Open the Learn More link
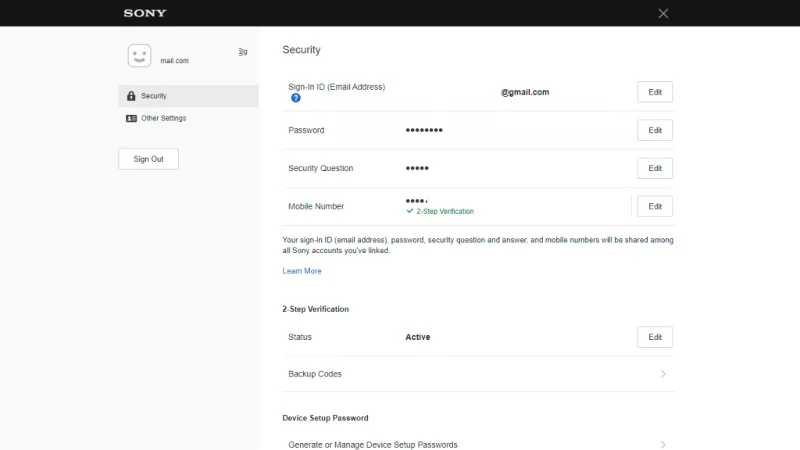This screenshot has height=450, width=800. coord(302,271)
